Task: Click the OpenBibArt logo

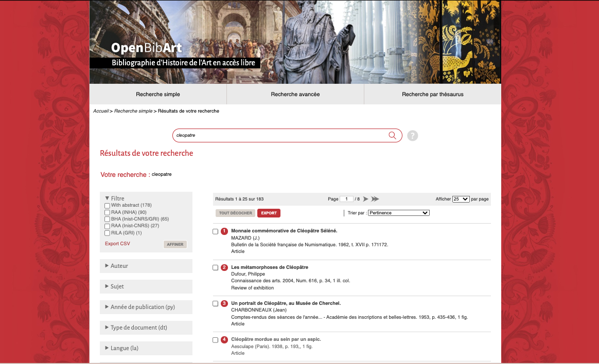Action: point(146,49)
